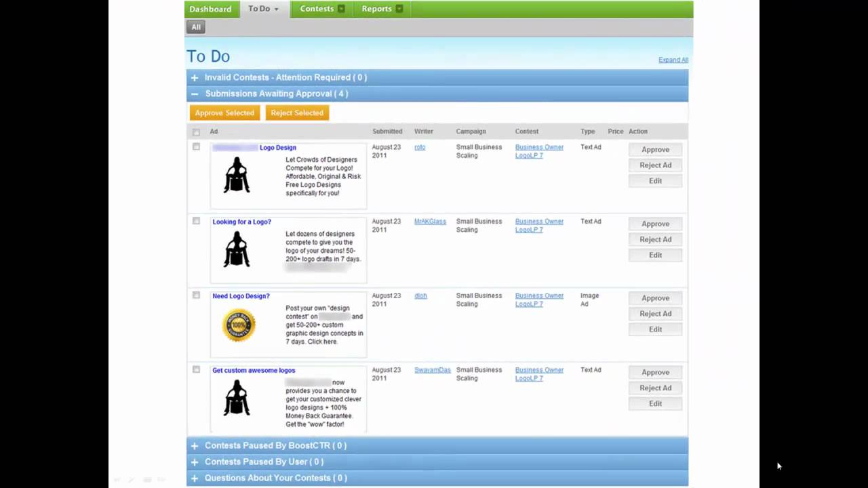Approve the MrAKGlass ad submission
Screen dimensions: 868x488
coord(655,224)
